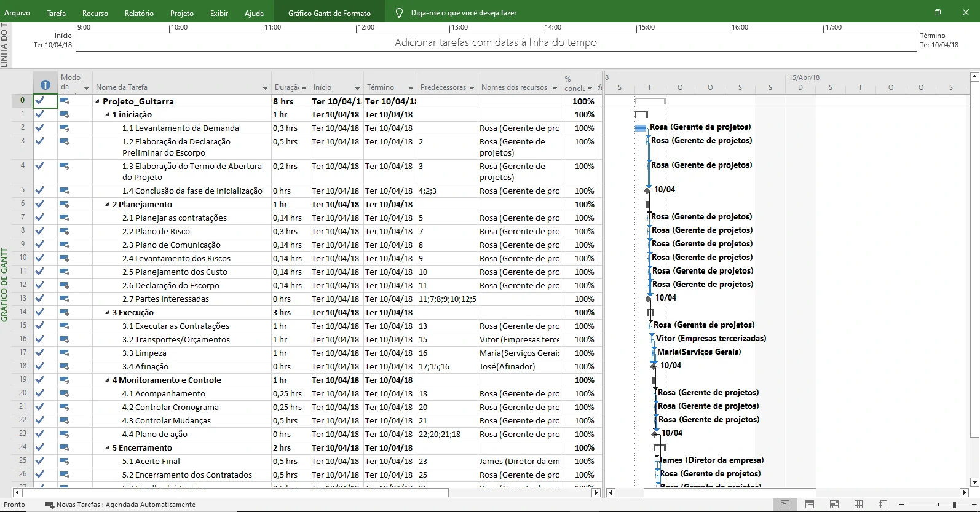Open the Predecessoras column filter dropdown
Screen dimensions: 980x512
(472, 88)
